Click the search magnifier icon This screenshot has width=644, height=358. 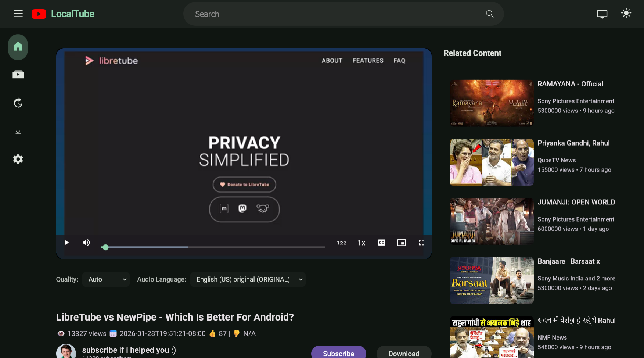pyautogui.click(x=490, y=14)
